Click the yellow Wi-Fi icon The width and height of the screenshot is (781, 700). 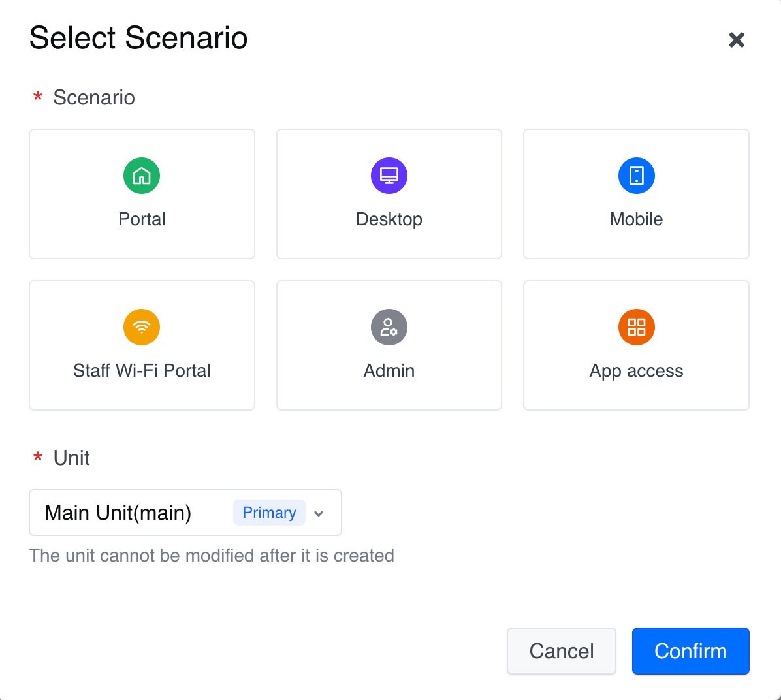[142, 327]
